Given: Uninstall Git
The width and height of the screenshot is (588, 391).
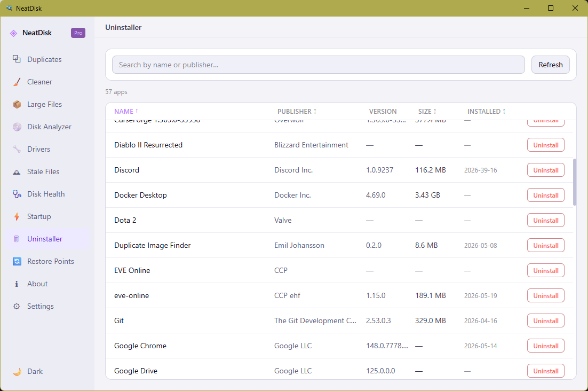Looking at the screenshot, I should point(546,321).
